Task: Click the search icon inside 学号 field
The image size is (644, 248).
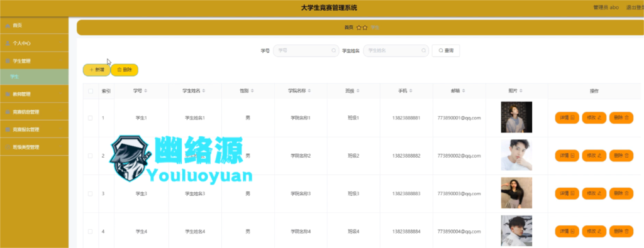Action: 333,51
